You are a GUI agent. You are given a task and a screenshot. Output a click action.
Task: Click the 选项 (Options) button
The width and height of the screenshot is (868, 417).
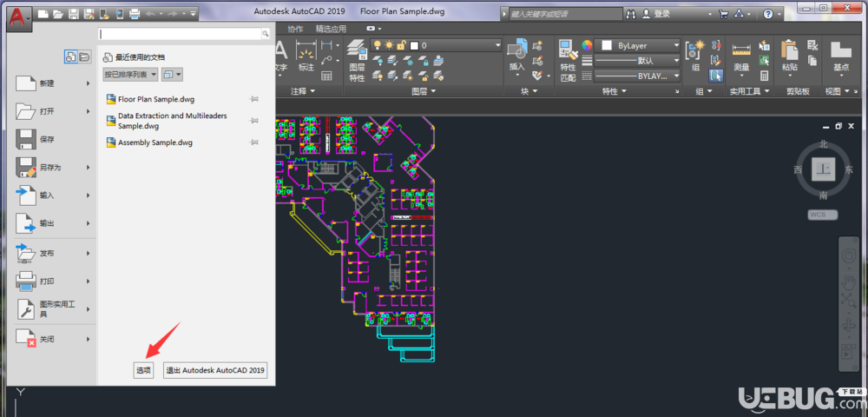(143, 370)
